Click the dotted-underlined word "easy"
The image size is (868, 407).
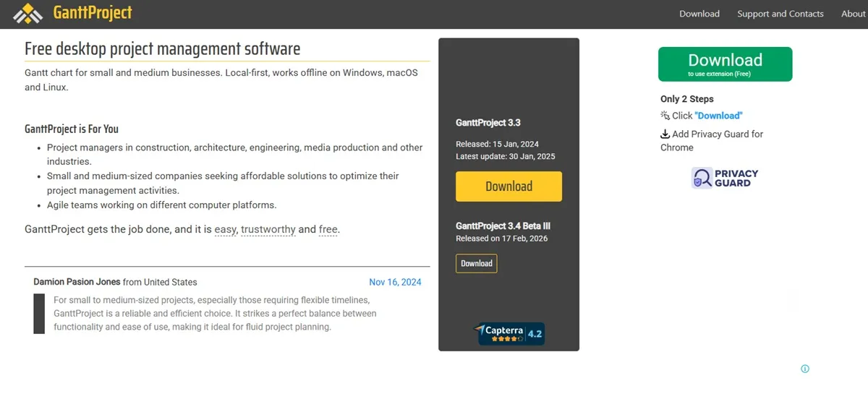click(226, 229)
